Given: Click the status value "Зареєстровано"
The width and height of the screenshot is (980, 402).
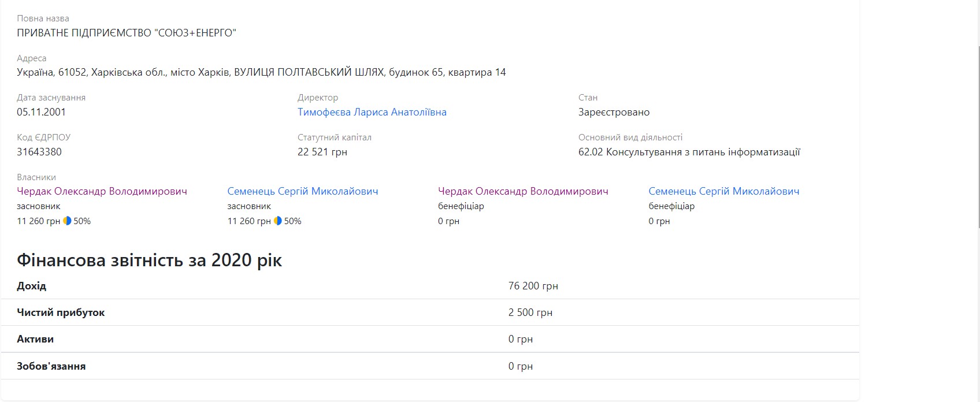Looking at the screenshot, I should [614, 112].
